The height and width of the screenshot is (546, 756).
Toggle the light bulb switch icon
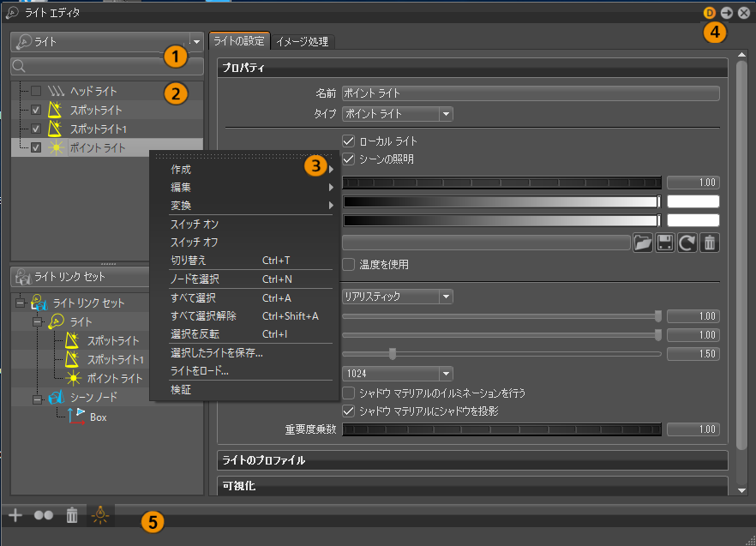click(99, 515)
